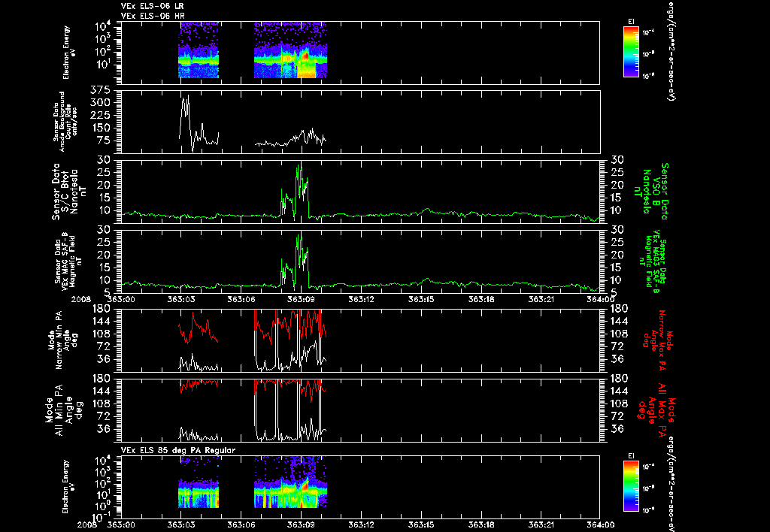Click "Electron Energy eV" label of ELS-06 panel

click(70, 52)
